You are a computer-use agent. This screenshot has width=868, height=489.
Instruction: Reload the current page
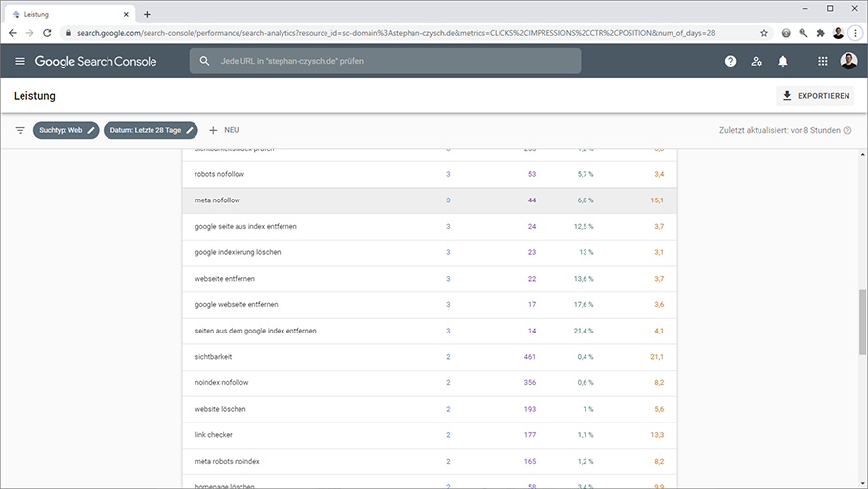(x=47, y=33)
